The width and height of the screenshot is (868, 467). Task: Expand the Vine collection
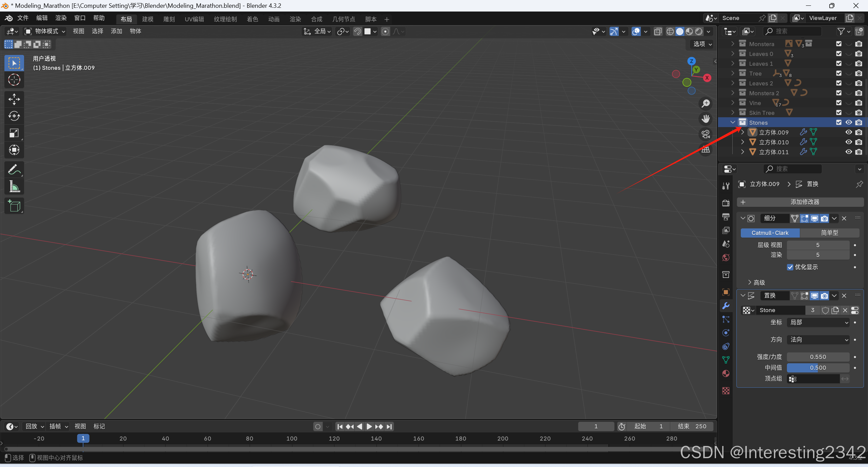point(733,103)
